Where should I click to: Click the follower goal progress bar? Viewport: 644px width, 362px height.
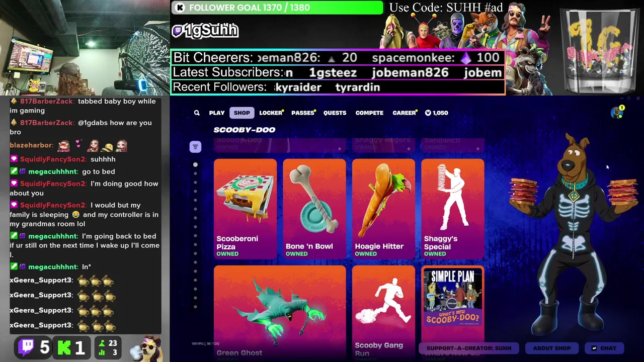tap(277, 8)
